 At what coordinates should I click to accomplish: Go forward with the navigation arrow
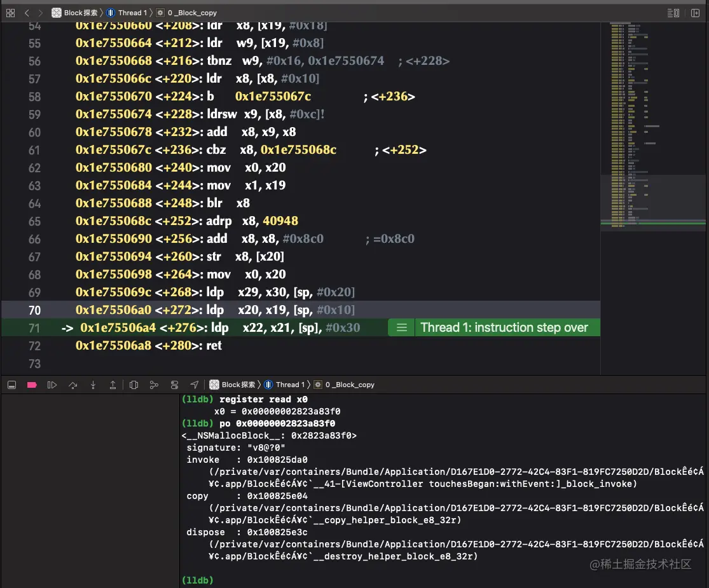pos(40,13)
